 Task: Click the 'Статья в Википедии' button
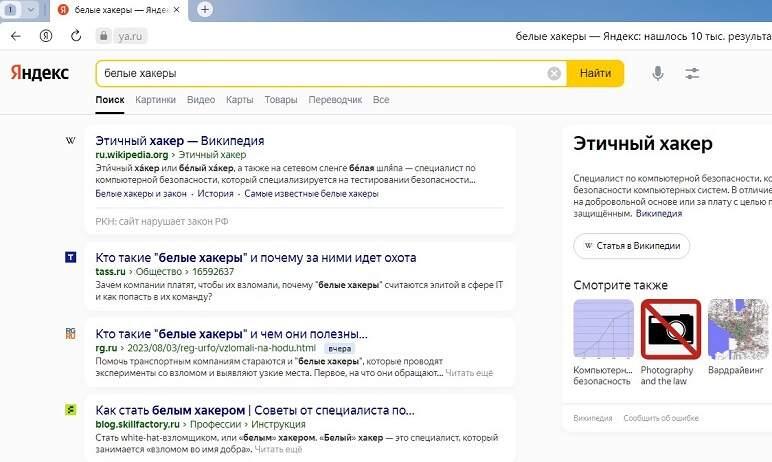[x=632, y=246]
